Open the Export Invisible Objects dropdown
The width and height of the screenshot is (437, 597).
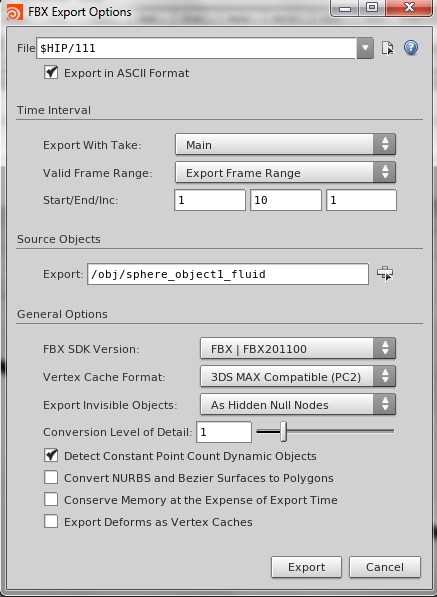[x=298, y=404]
